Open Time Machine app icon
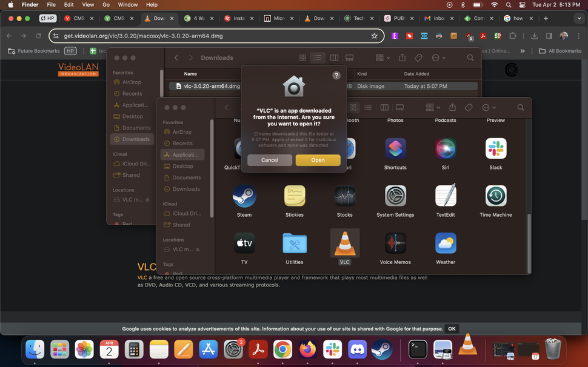This screenshot has width=588, height=367. (x=495, y=196)
